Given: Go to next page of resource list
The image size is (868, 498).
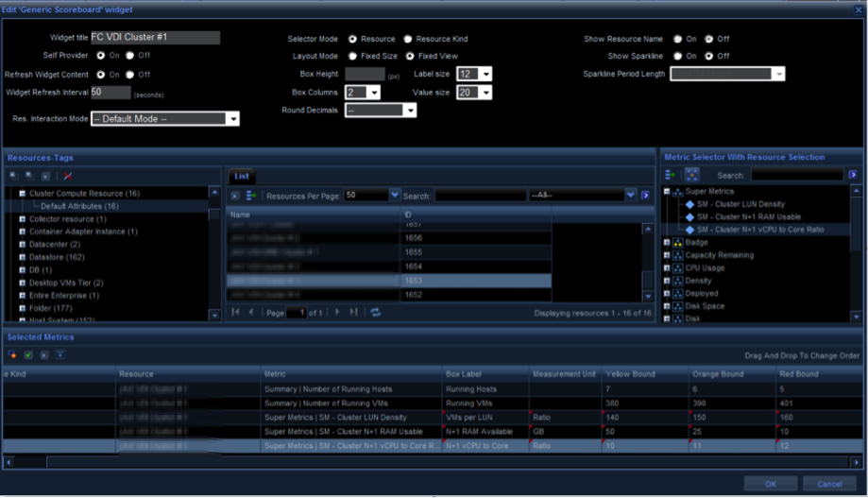Looking at the screenshot, I should pyautogui.click(x=337, y=312).
